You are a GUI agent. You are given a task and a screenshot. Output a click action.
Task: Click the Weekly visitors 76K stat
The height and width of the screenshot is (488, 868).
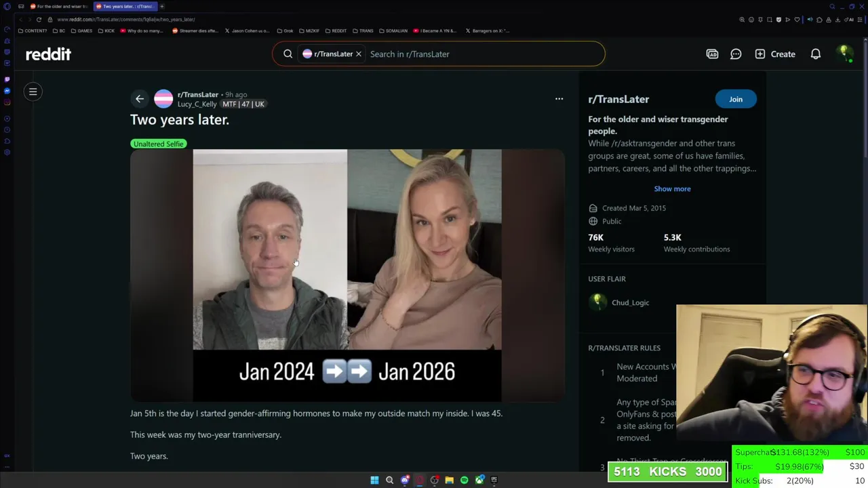click(x=611, y=243)
